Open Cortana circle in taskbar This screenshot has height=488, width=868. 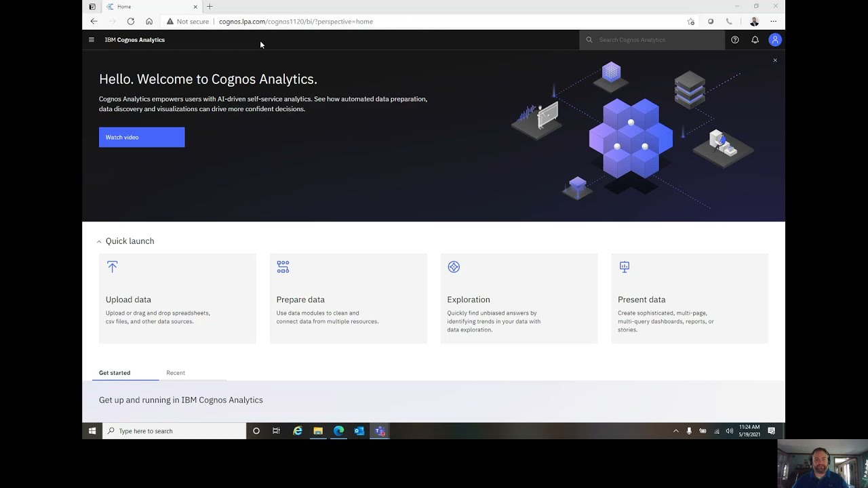tap(256, 431)
